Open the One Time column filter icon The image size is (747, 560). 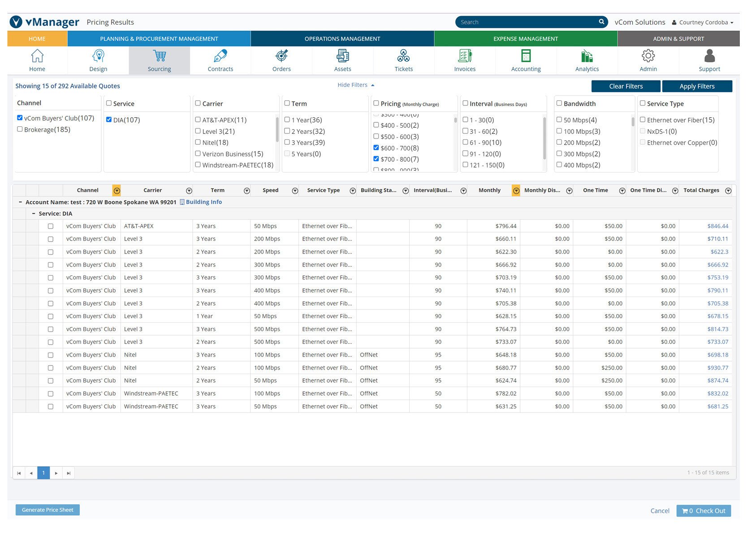[x=622, y=191]
